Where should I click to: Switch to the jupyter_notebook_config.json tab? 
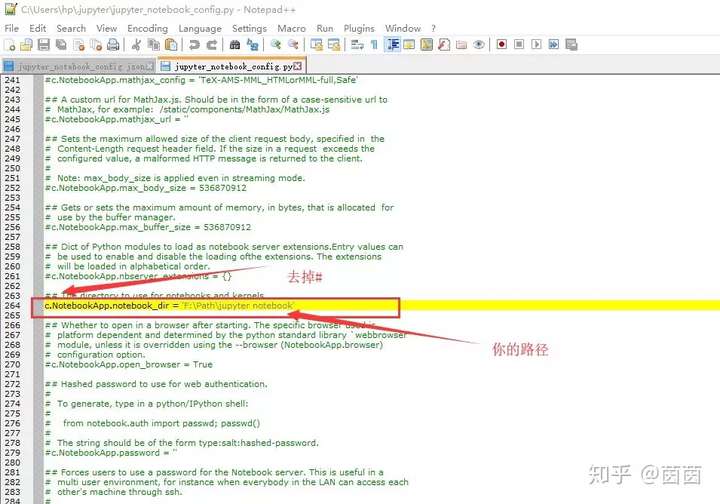click(79, 67)
